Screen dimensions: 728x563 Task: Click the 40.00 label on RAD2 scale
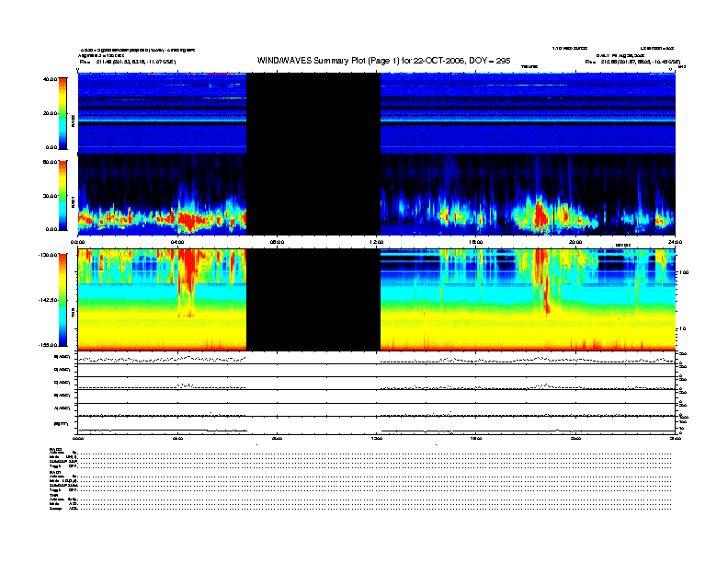pos(50,79)
